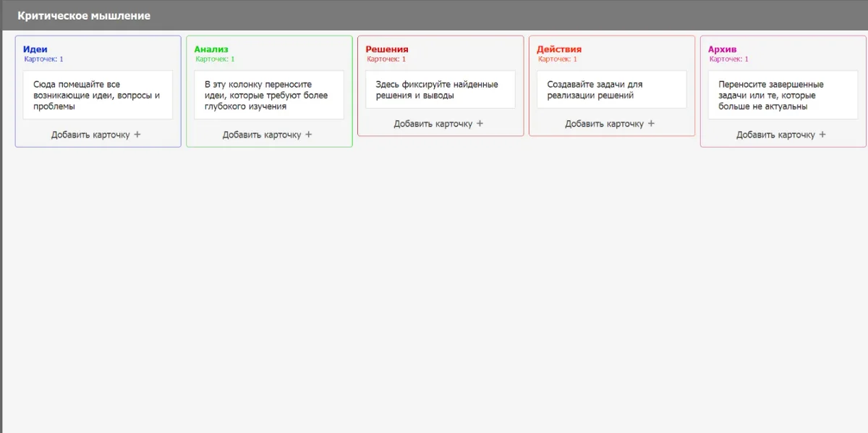Open the card Создавайте задачи для реализации решений
This screenshot has height=433, width=868.
[x=612, y=90]
